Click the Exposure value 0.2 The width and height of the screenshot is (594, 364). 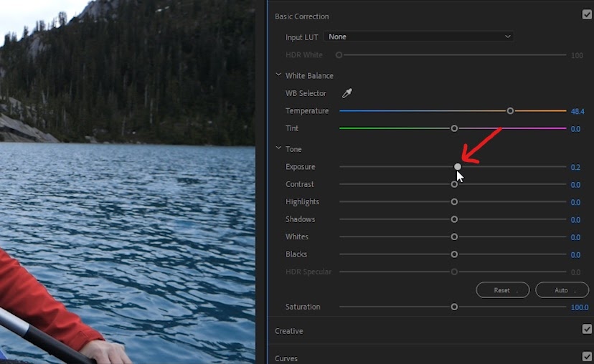coord(575,167)
